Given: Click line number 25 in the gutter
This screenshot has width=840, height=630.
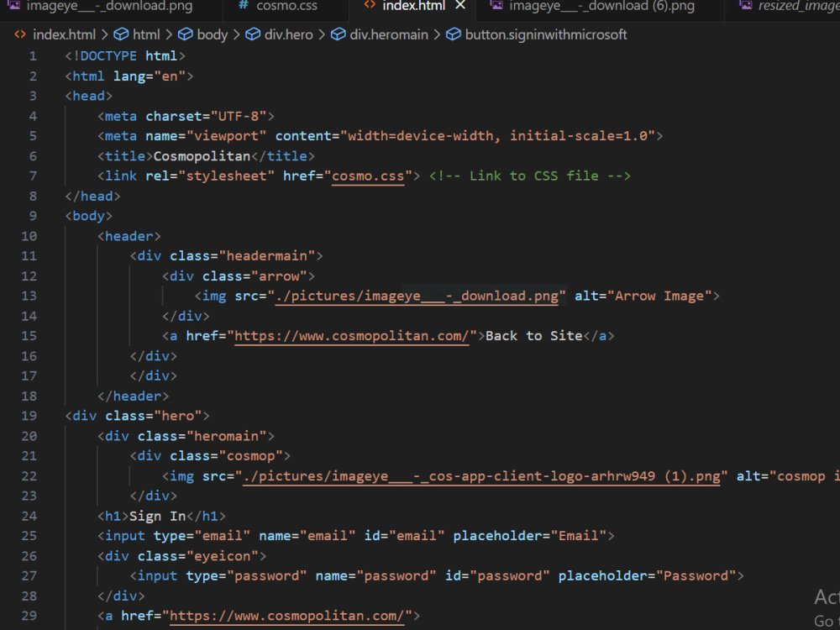Looking at the screenshot, I should click(x=29, y=536).
